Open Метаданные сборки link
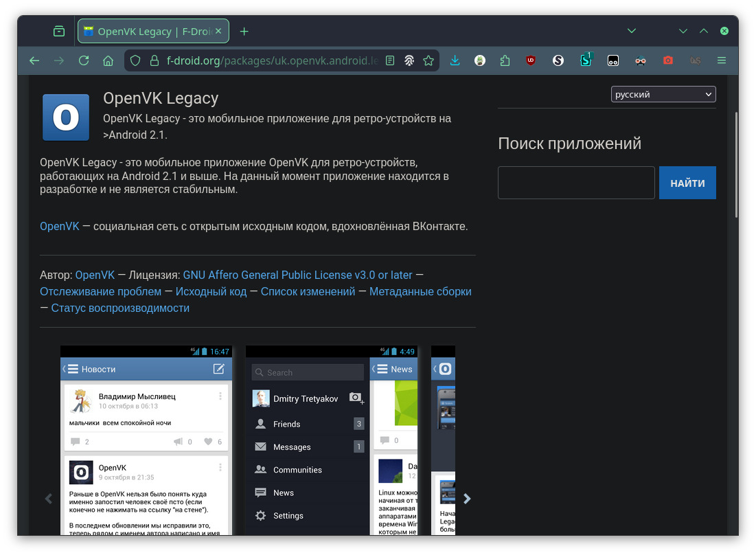Screen dimensions: 756x555 (x=420, y=291)
